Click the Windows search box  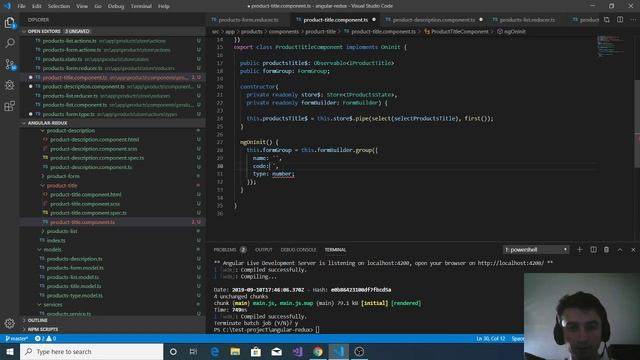click(x=91, y=351)
